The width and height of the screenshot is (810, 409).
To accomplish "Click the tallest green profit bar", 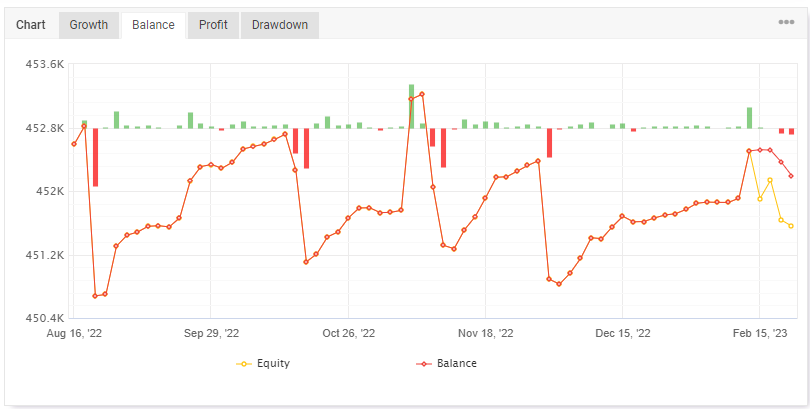I will [x=411, y=106].
